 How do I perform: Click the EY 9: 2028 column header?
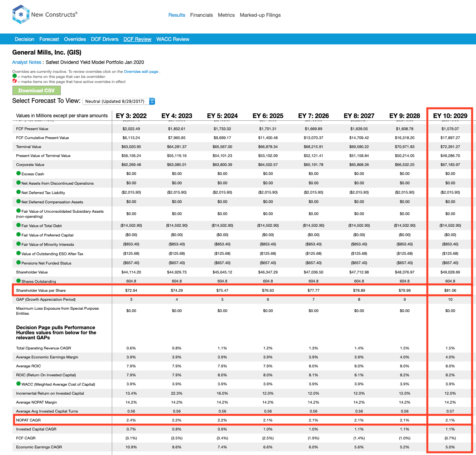(405, 116)
